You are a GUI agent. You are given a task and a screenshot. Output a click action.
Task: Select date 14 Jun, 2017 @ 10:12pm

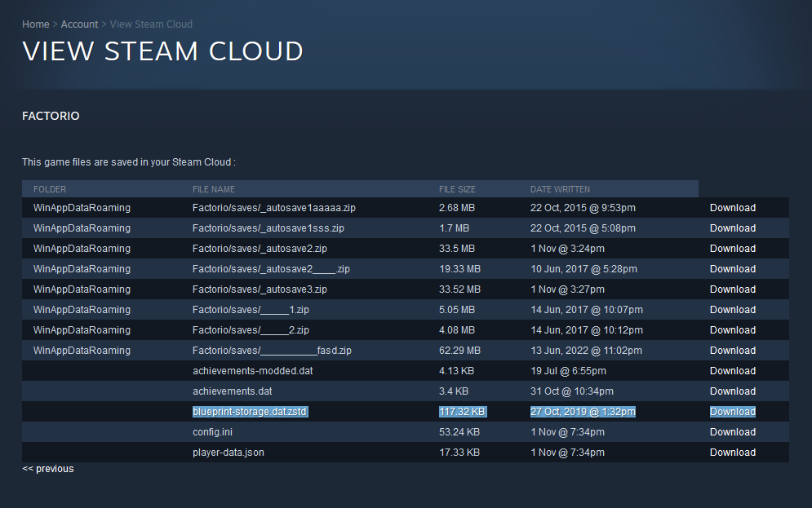click(x=587, y=330)
